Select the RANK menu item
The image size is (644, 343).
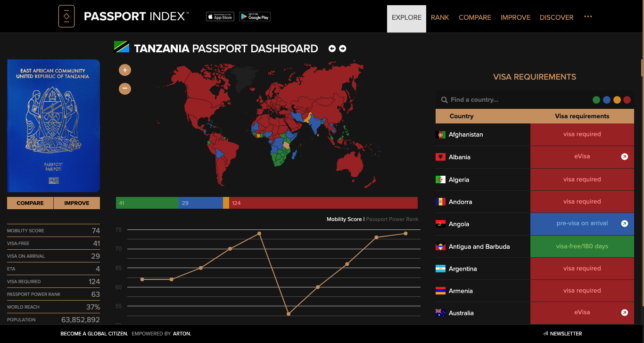click(440, 17)
